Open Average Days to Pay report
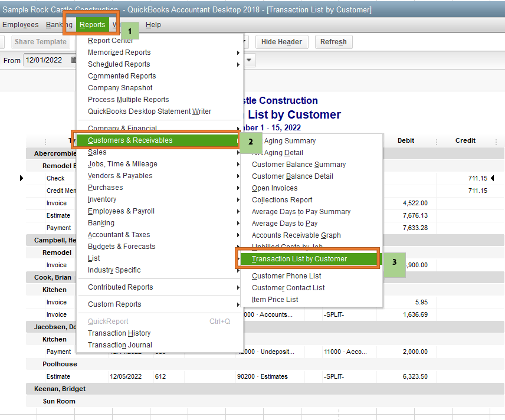Image resolution: width=505 pixels, height=420 pixels. (x=311, y=224)
